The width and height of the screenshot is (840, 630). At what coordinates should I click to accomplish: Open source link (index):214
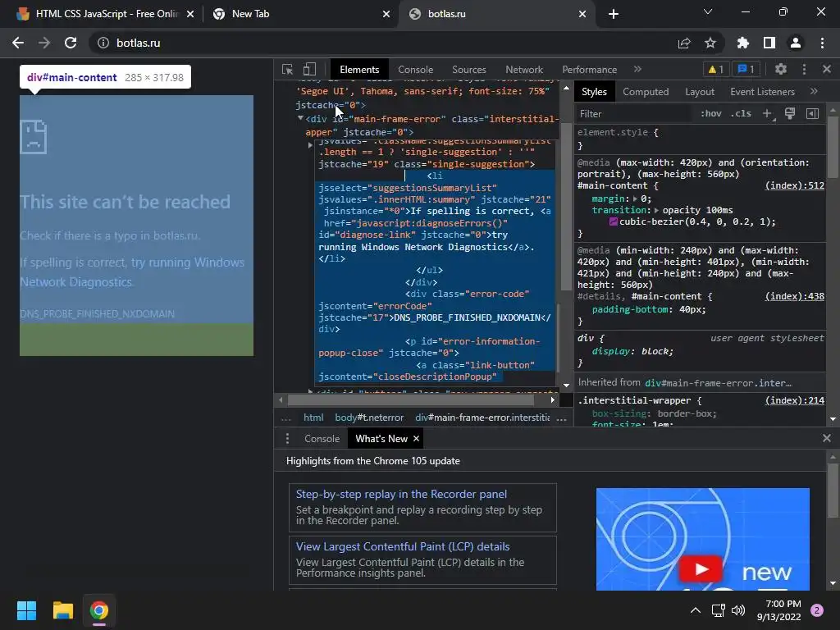[794, 400]
